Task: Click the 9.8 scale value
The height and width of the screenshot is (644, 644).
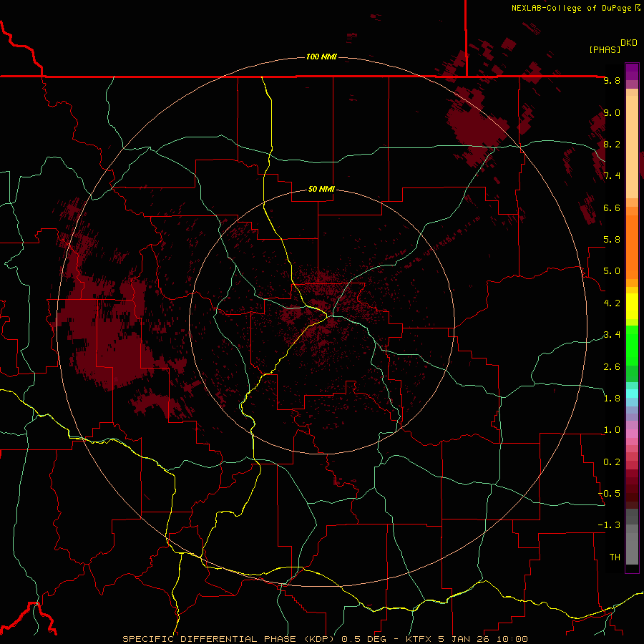Action: [x=612, y=80]
